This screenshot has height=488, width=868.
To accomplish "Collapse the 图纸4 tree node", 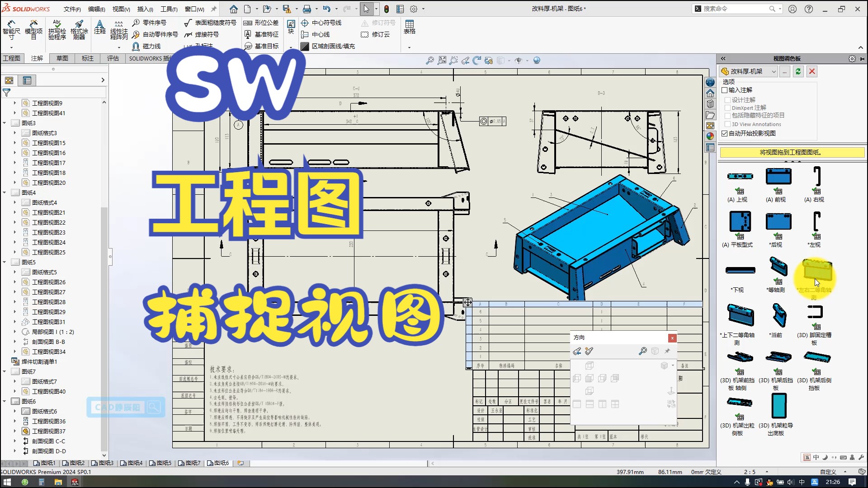I will click(5, 192).
